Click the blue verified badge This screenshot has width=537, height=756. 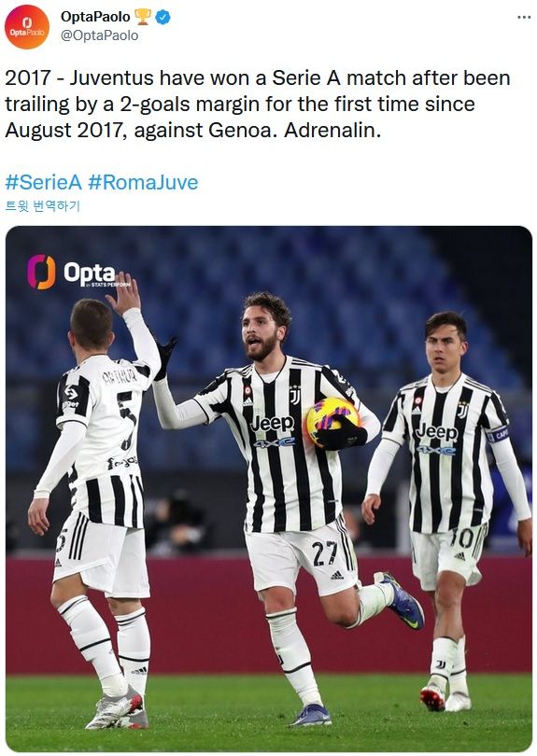tap(163, 18)
